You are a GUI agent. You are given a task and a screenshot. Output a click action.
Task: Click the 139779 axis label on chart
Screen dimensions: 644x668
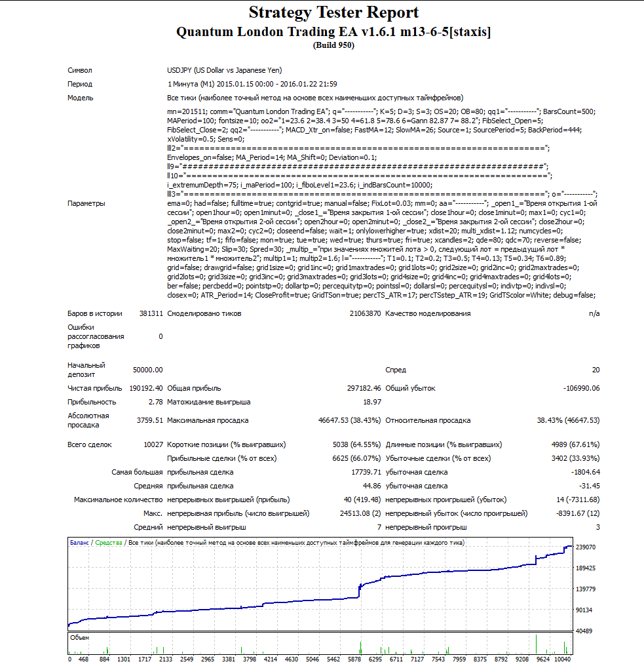[586, 589]
